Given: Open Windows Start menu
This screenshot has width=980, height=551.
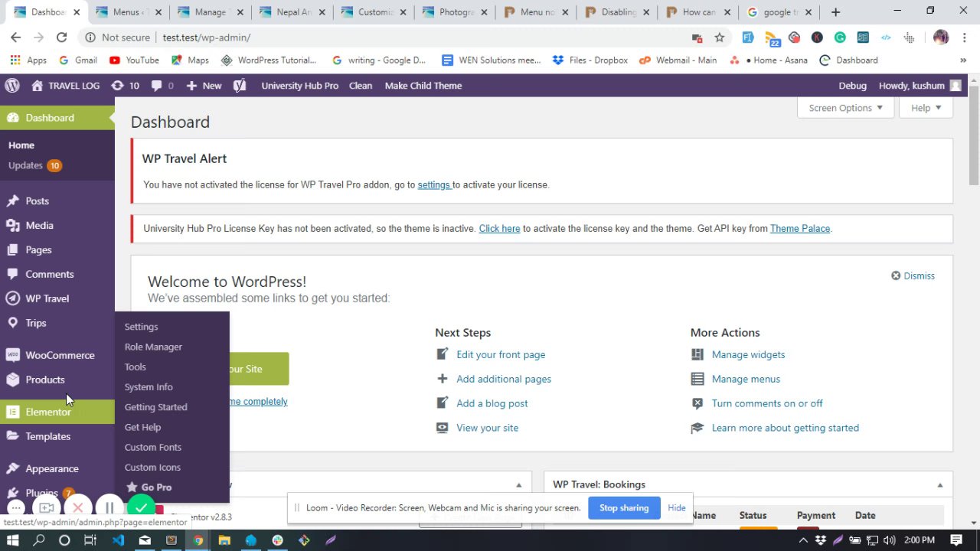Looking at the screenshot, I should coord(12,540).
